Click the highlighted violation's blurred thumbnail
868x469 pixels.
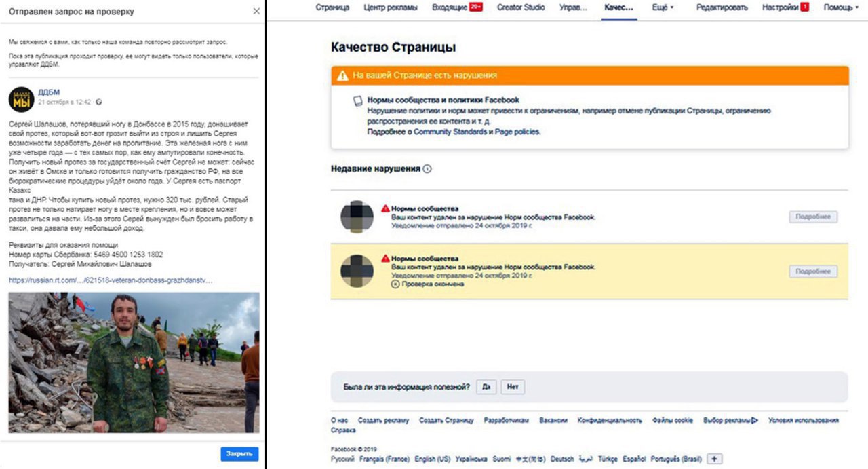357,271
